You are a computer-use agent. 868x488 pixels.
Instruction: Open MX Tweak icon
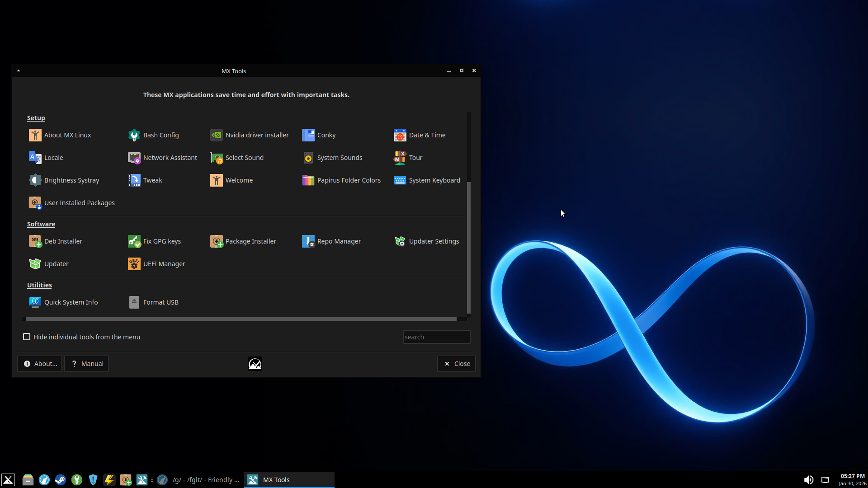[x=134, y=180]
